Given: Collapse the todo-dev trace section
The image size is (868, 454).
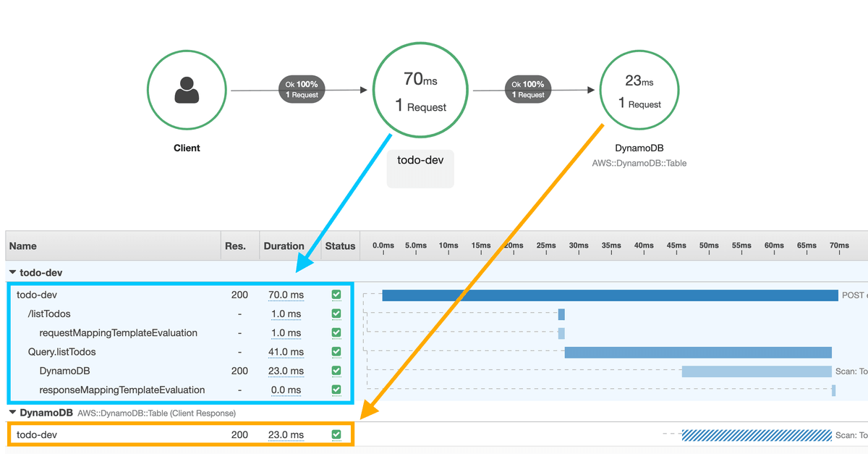Looking at the screenshot, I should 12,272.
